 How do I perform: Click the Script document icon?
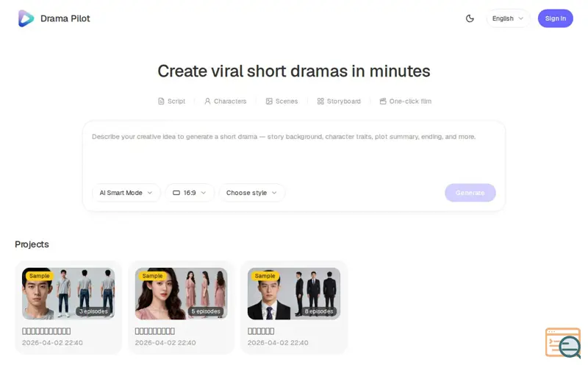161,102
